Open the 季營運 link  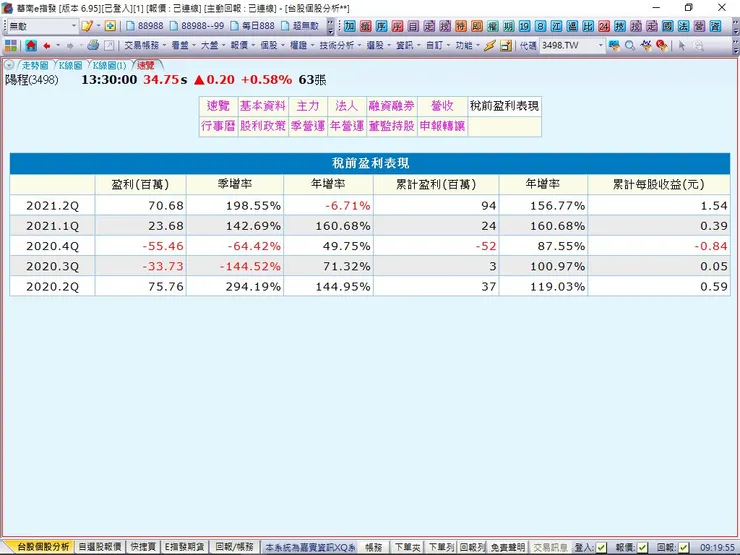tap(308, 126)
